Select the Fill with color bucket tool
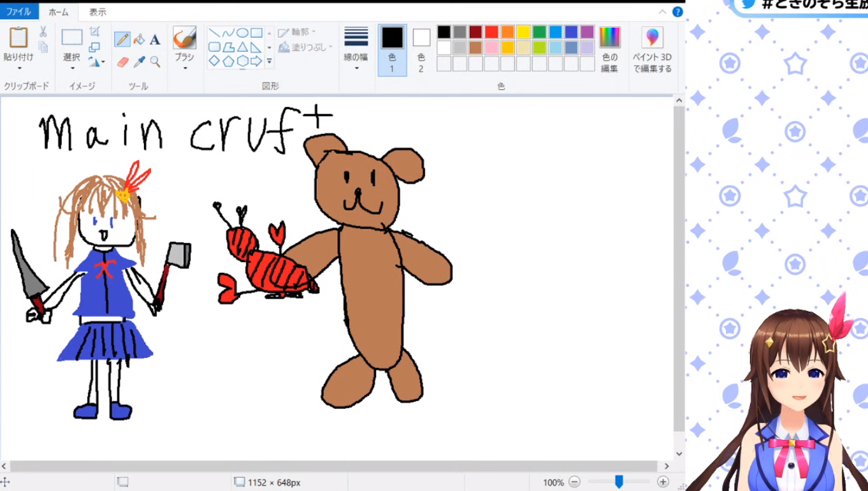The width and height of the screenshot is (868, 491). [139, 40]
